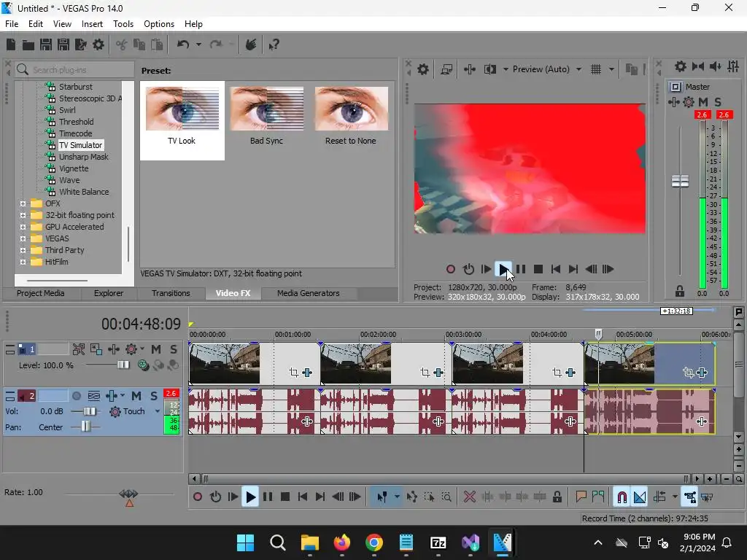Select the TV Look preset
The height and width of the screenshot is (560, 747).
coord(182,120)
